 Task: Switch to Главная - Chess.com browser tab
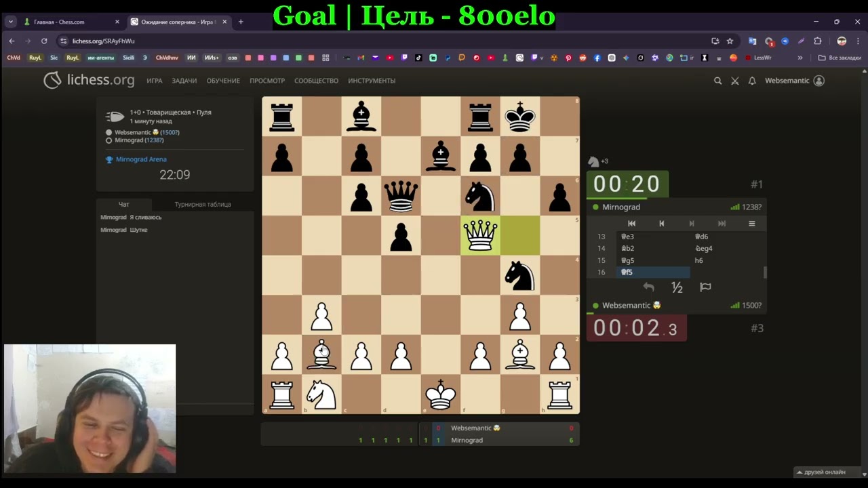(x=71, y=22)
